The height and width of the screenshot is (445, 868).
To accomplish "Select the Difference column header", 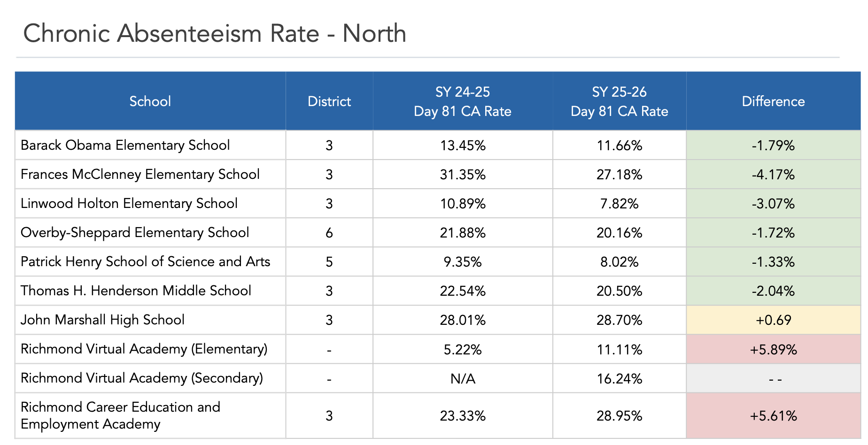I will tap(773, 101).
